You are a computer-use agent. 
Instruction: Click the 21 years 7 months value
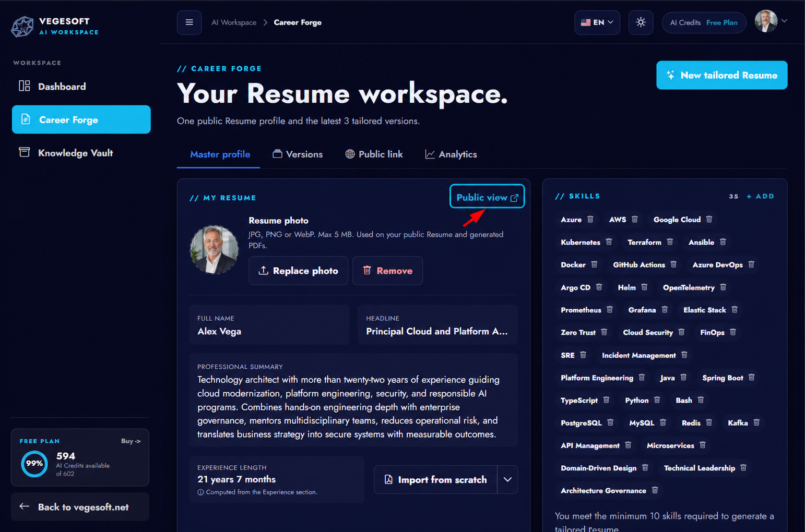coord(236,479)
